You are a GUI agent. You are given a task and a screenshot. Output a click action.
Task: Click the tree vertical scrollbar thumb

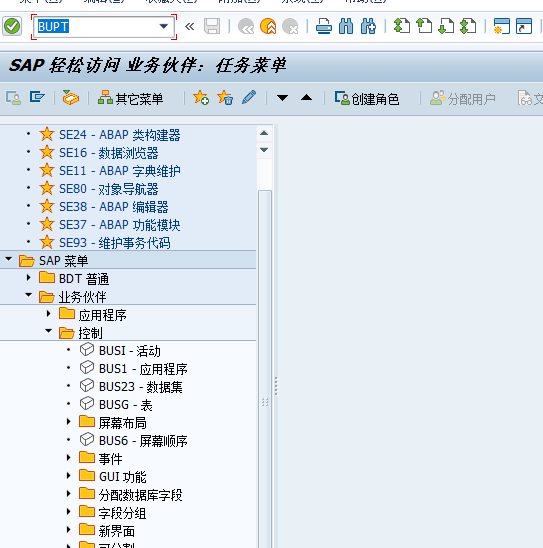[x=265, y=369]
